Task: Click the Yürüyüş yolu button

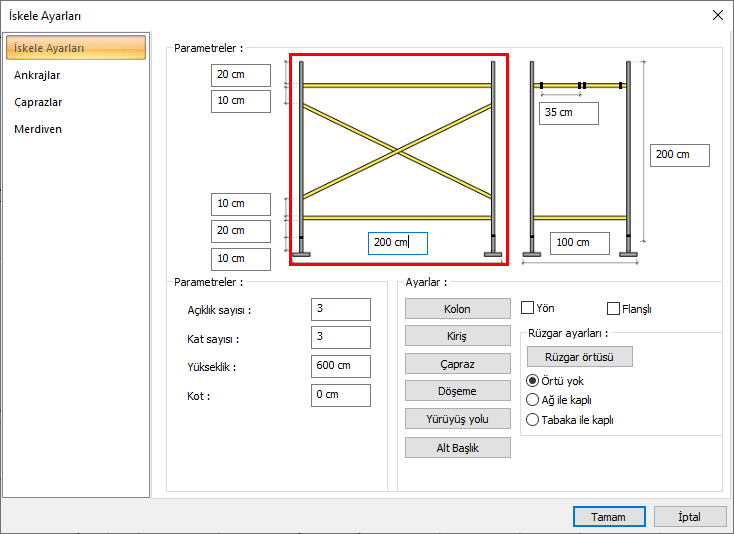Action: click(x=458, y=419)
